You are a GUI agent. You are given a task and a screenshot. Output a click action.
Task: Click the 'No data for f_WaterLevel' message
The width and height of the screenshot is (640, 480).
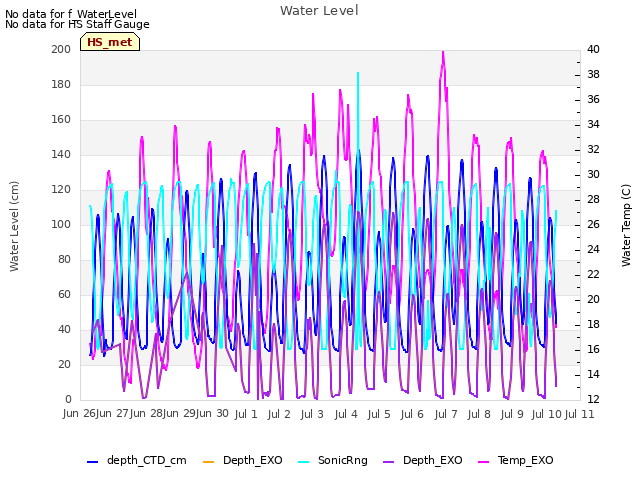pyautogui.click(x=71, y=14)
